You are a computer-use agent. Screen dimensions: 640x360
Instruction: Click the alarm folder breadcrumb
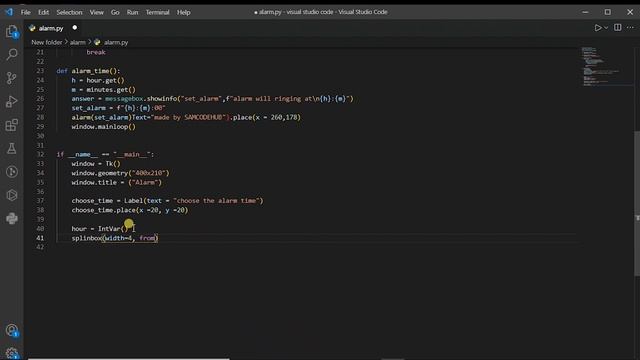[78, 42]
